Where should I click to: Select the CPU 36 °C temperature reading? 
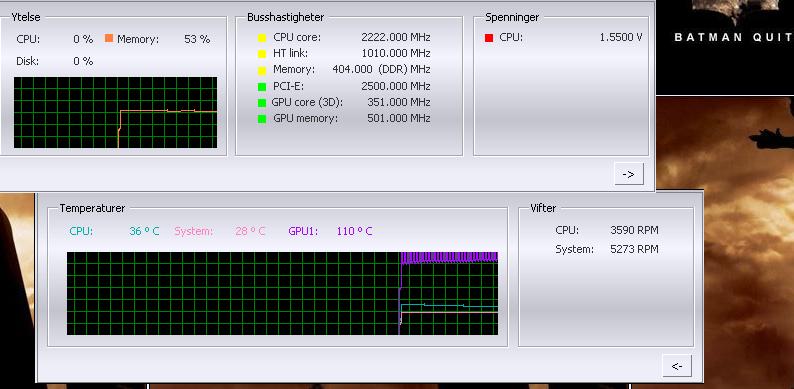pyautogui.click(x=144, y=231)
